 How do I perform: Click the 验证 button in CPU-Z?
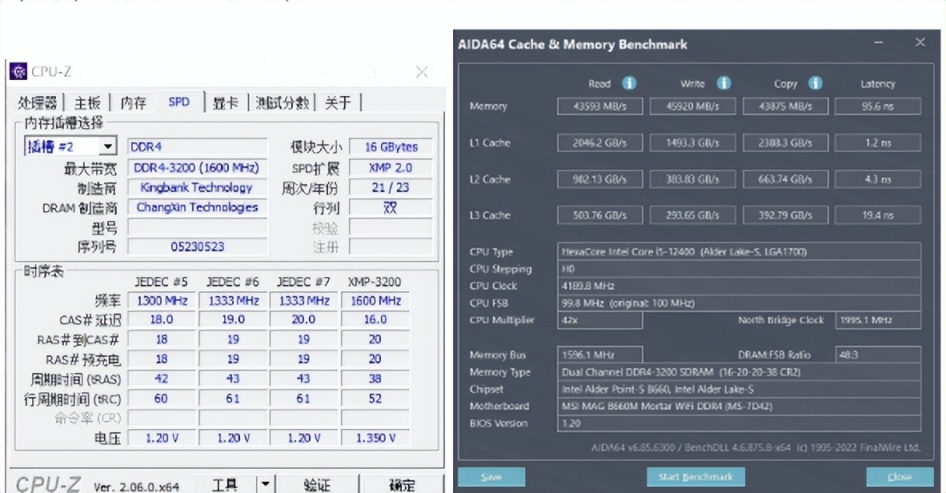click(317, 484)
